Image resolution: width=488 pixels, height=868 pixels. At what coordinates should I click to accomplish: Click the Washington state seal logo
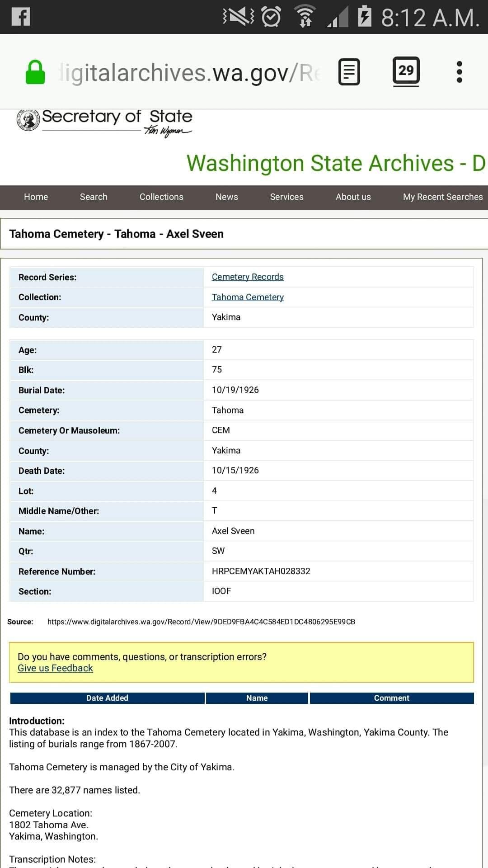[x=28, y=120]
